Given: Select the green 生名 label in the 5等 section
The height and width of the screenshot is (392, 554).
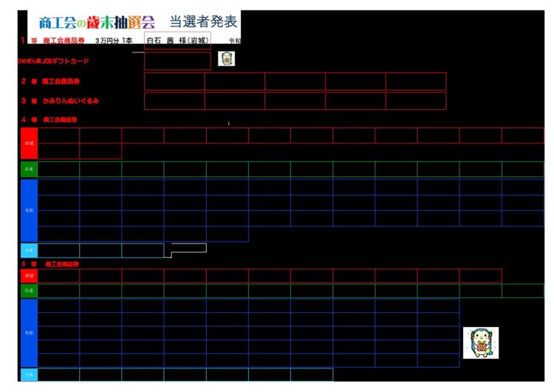Looking at the screenshot, I should 29,291.
